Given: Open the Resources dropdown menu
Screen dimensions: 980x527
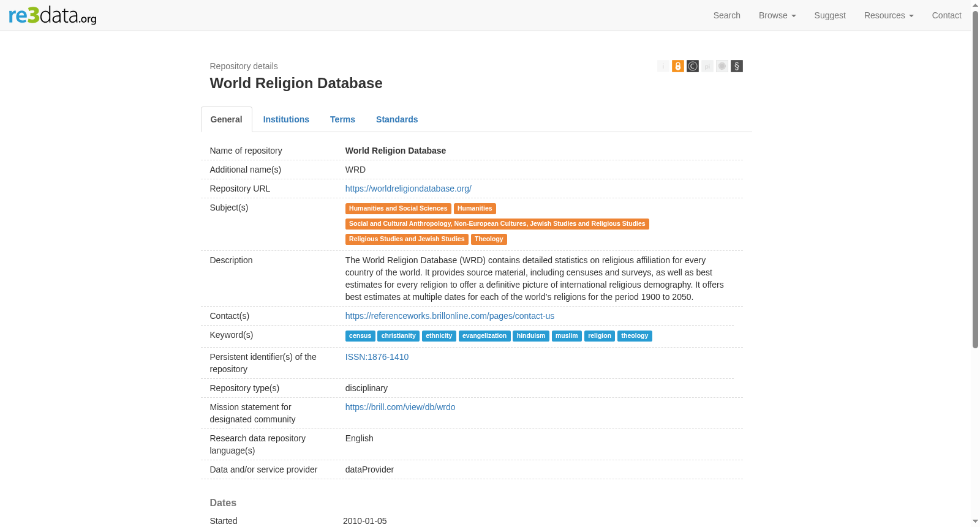Looking at the screenshot, I should 889,15.
